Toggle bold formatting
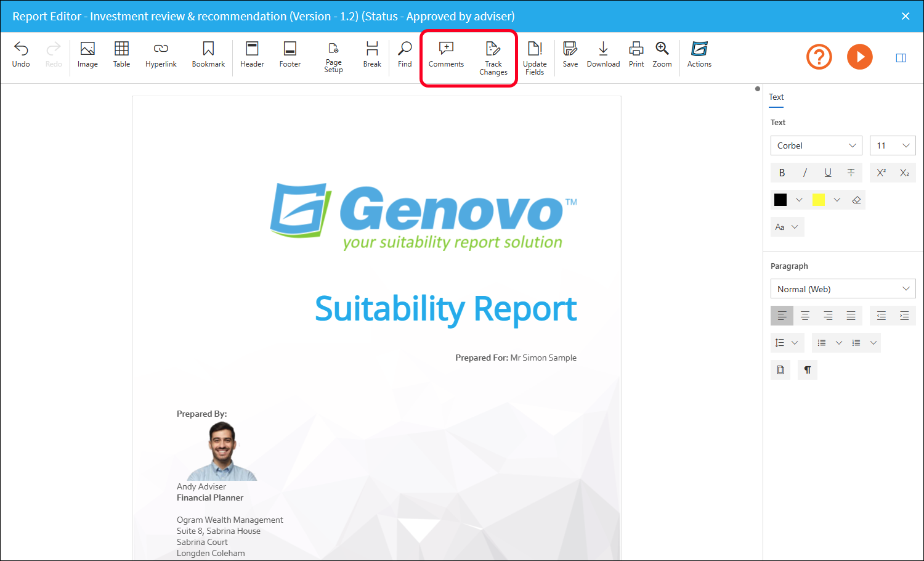924x561 pixels. click(782, 173)
